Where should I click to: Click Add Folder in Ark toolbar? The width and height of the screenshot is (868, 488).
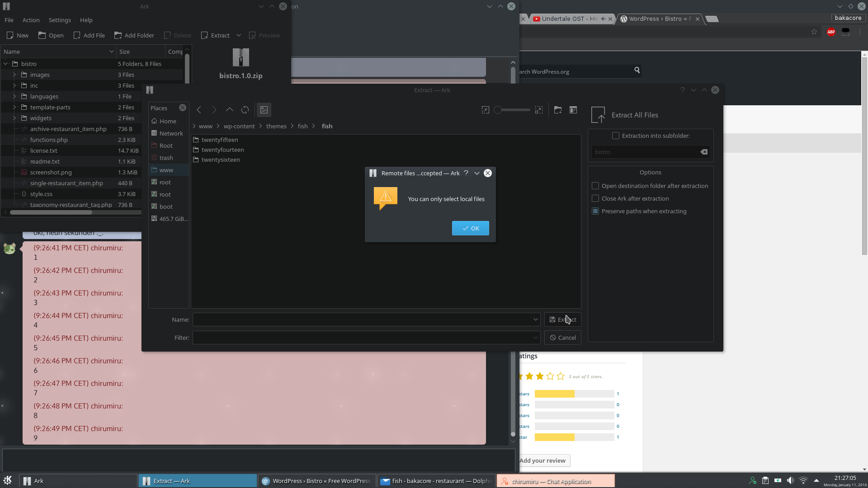pyautogui.click(x=134, y=35)
